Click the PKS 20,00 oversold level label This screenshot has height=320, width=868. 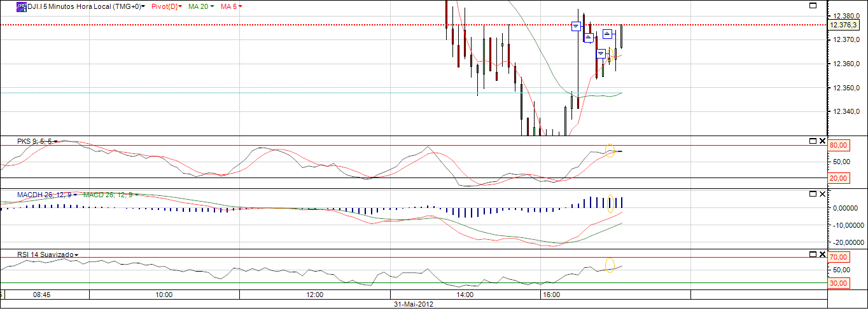tap(838, 178)
